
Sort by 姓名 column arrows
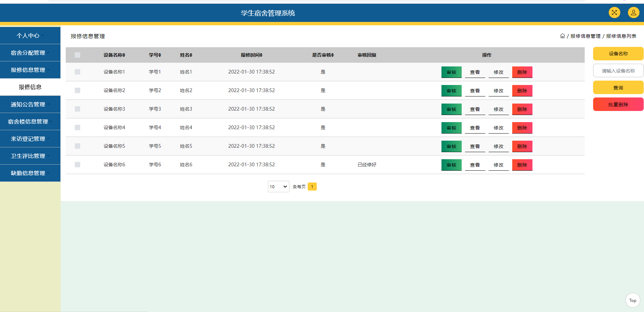(x=191, y=55)
